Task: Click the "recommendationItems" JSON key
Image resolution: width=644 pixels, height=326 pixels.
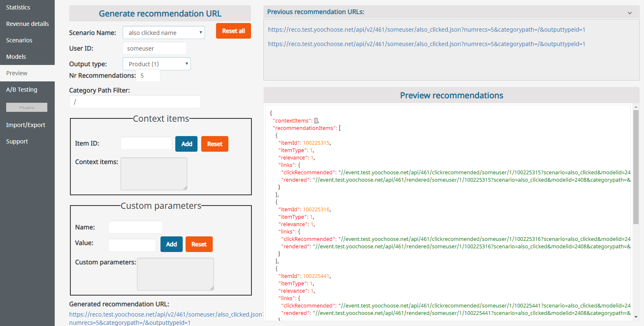Action: [x=304, y=128]
